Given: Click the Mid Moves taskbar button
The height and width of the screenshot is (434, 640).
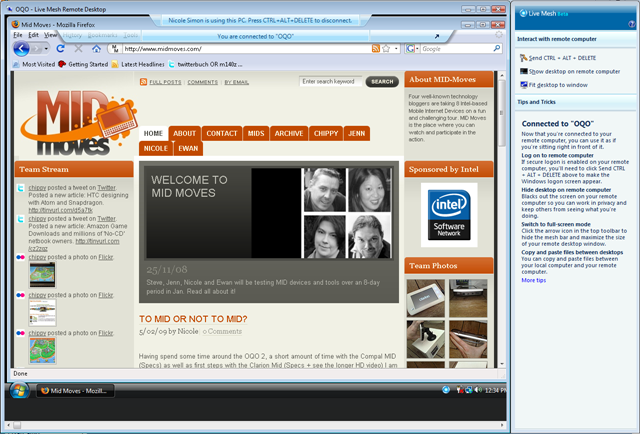Looking at the screenshot, I should click(x=75, y=391).
